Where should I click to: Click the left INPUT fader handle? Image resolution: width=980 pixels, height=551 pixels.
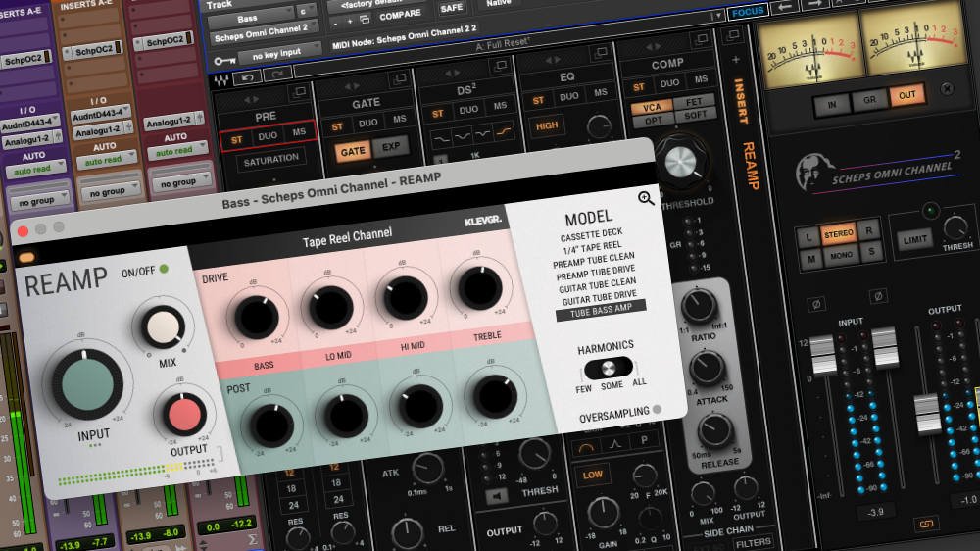[x=822, y=355]
